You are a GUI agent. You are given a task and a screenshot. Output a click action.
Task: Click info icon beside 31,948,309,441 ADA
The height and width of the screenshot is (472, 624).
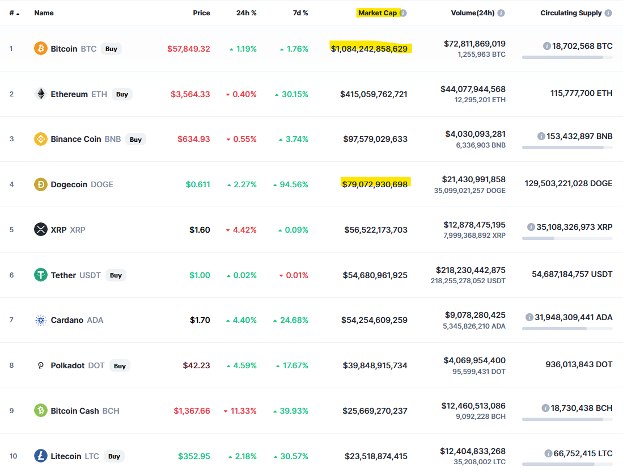(529, 317)
